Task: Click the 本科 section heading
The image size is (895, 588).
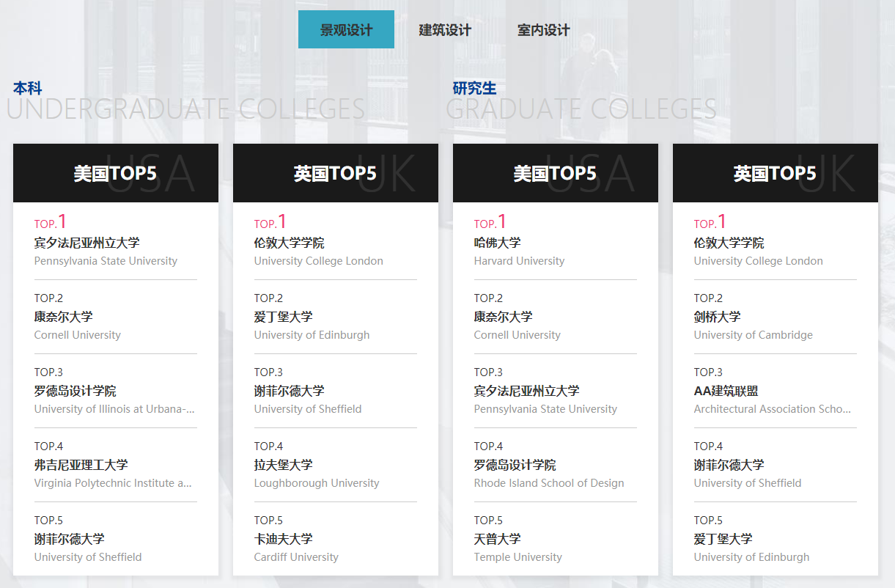Action: tap(28, 88)
